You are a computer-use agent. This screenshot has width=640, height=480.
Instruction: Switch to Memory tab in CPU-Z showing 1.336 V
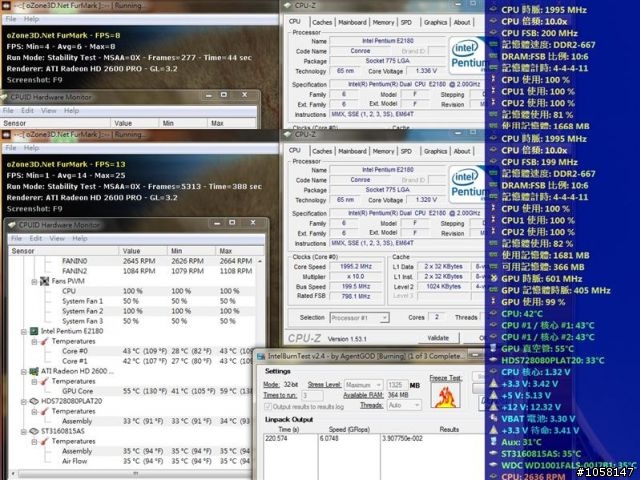point(383,22)
